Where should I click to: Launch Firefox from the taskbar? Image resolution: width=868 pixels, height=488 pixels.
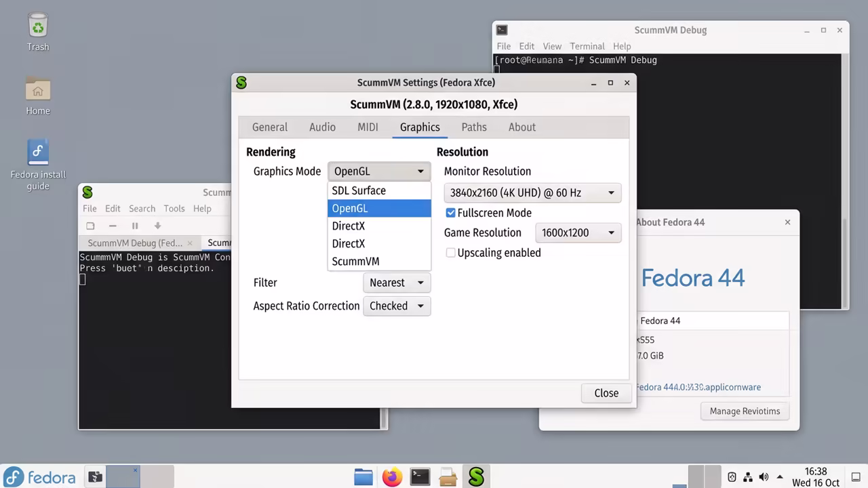[392, 476]
